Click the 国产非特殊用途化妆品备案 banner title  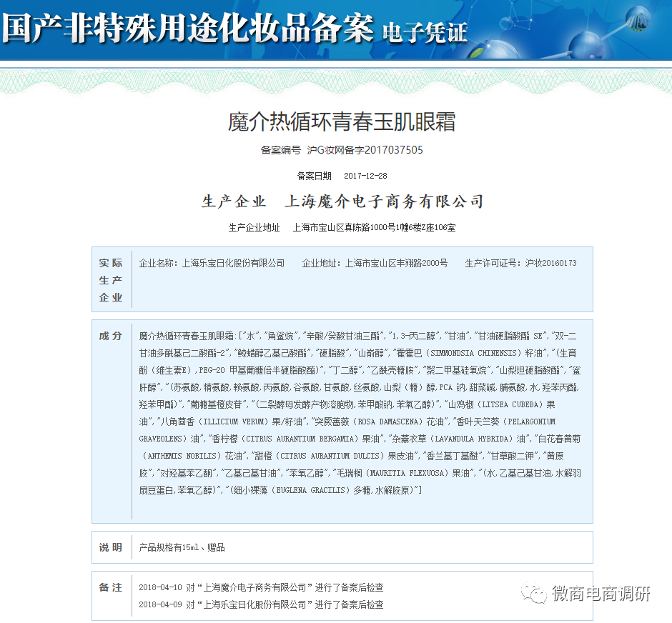point(187,29)
